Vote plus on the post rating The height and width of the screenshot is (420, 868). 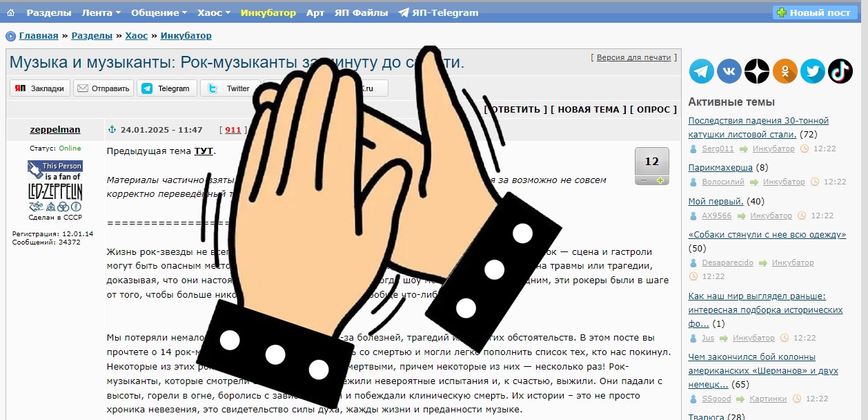click(x=660, y=180)
